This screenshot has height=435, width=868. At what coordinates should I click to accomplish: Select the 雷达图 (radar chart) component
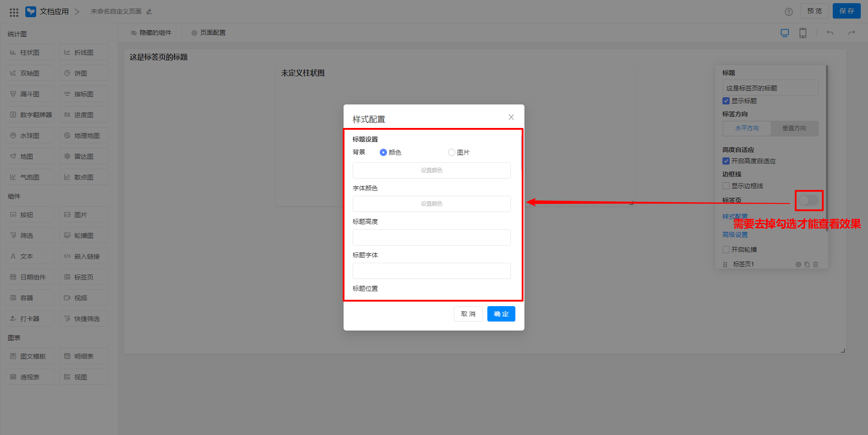click(83, 156)
